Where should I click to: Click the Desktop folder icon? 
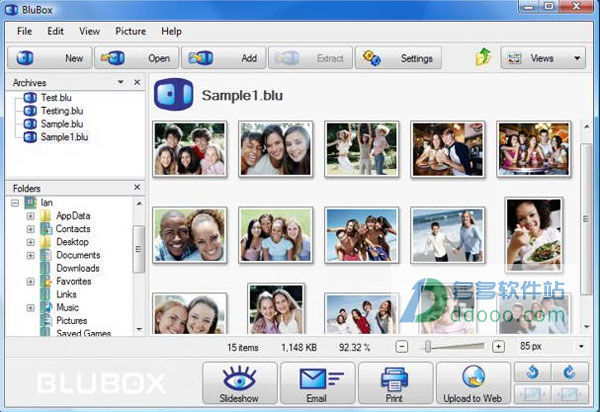point(46,242)
